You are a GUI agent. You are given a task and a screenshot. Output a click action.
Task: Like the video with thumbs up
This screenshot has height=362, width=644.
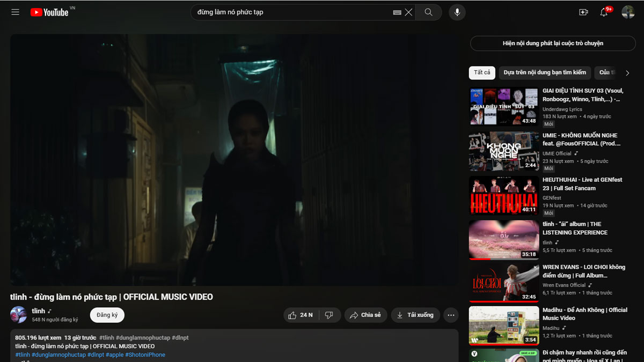click(301, 315)
